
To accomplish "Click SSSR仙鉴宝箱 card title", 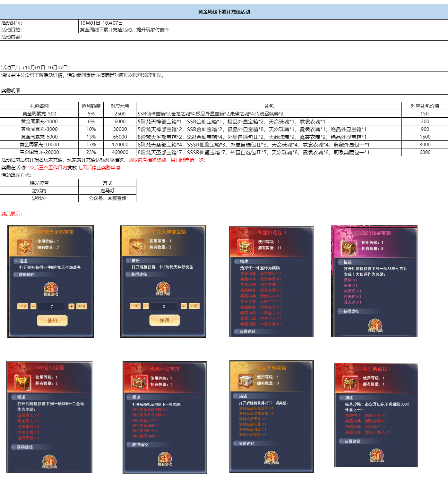I will click(x=376, y=233).
